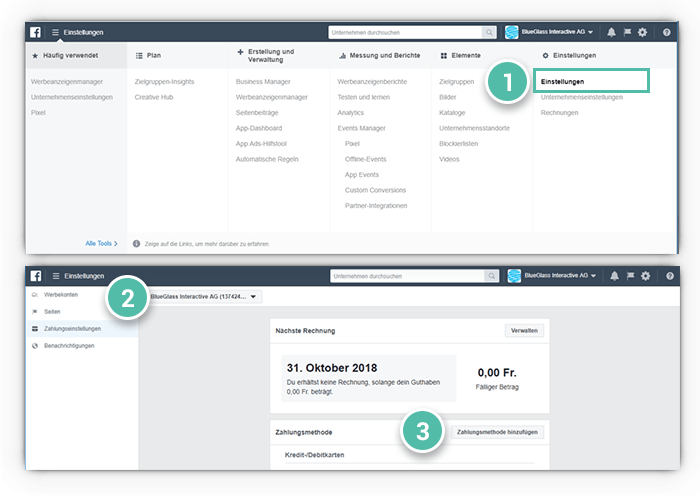700x498 pixels.
Task: Click the info icon beside 'Zeige auf die Links'
Action: click(x=136, y=243)
